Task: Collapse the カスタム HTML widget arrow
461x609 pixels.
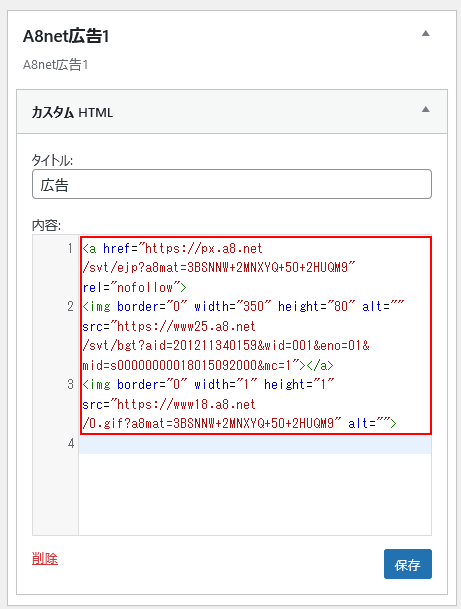Action: [x=426, y=109]
